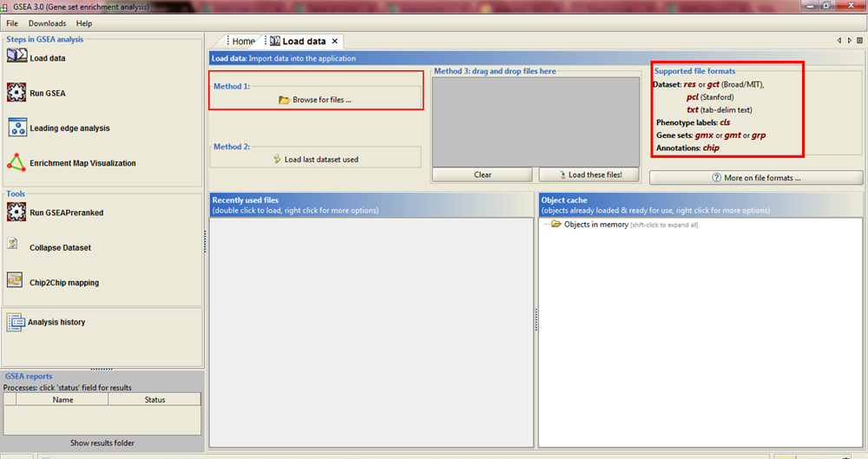Click the vertical splitter between file panels
The height and width of the screenshot is (459, 868).
(536, 320)
